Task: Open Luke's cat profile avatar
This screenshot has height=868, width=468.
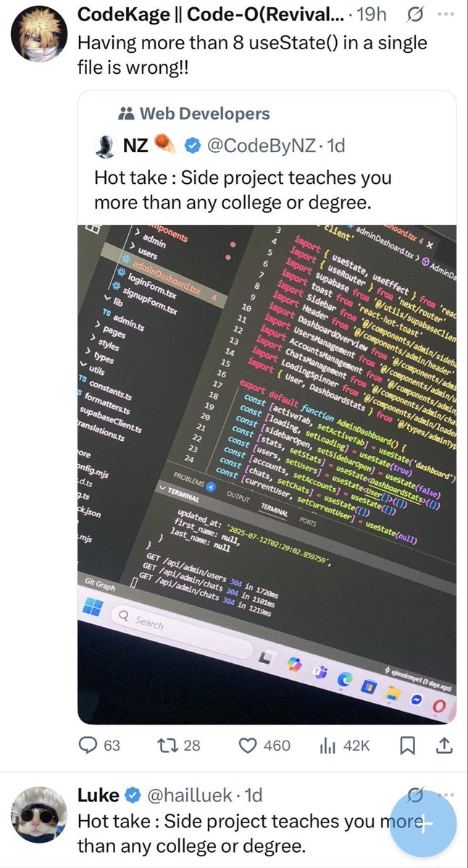Action: (x=39, y=814)
